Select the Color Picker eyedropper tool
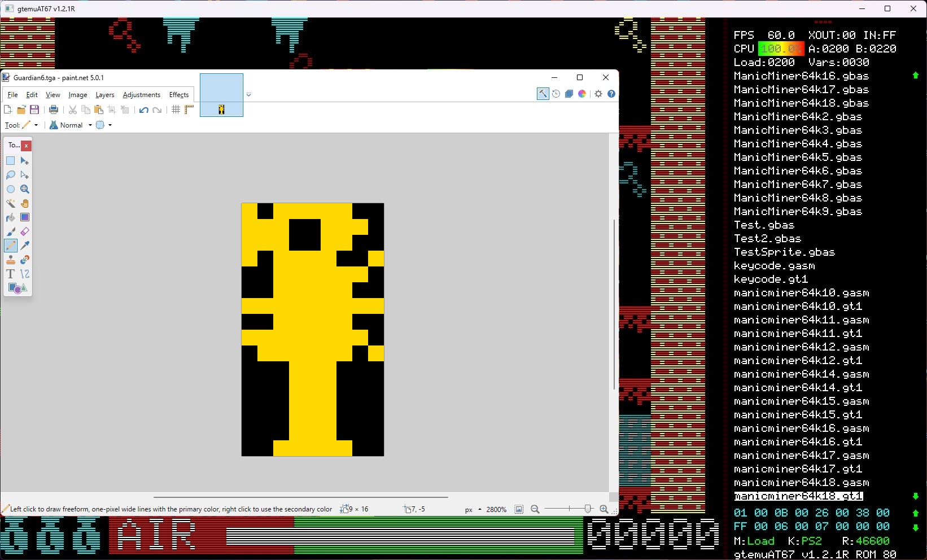 click(x=25, y=246)
